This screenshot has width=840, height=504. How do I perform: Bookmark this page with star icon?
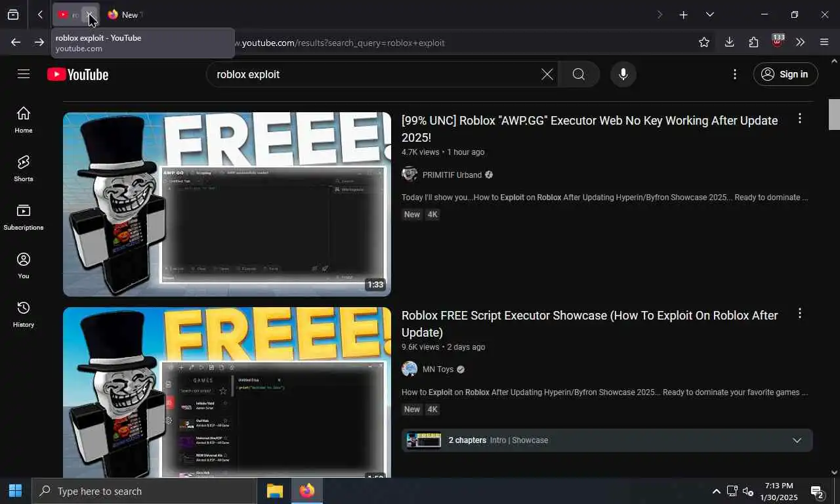tap(704, 43)
